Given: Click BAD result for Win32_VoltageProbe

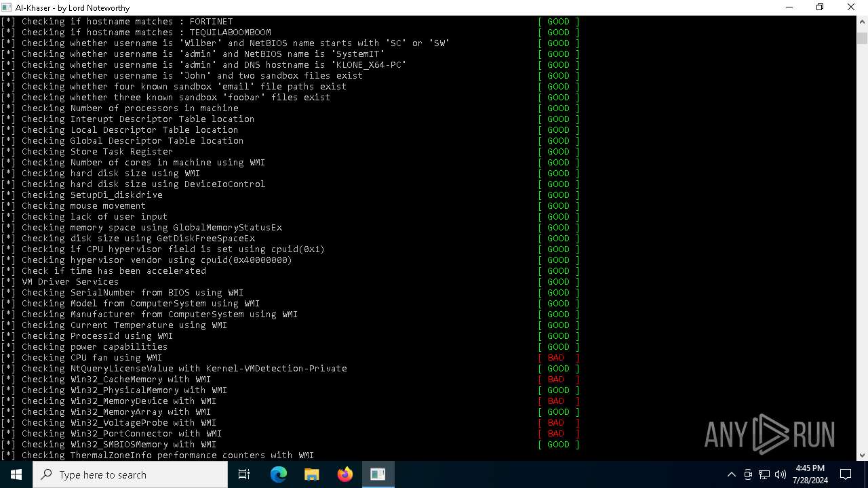Looking at the screenshot, I should (x=559, y=423).
